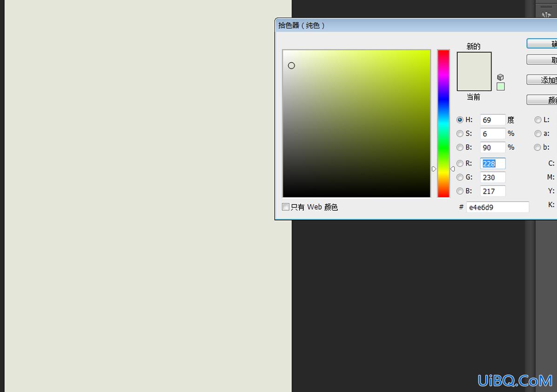Select the Lab a radio button
This screenshot has width=557, height=392.
click(538, 134)
